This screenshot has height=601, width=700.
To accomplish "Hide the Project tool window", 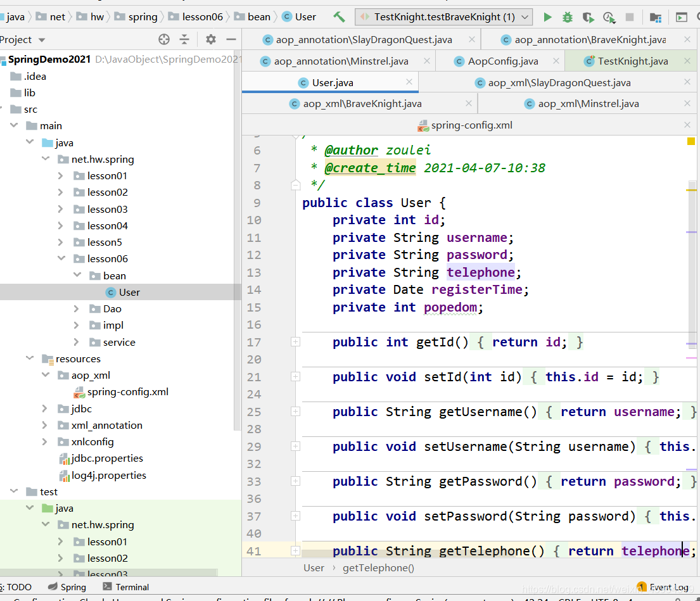I will coord(231,39).
